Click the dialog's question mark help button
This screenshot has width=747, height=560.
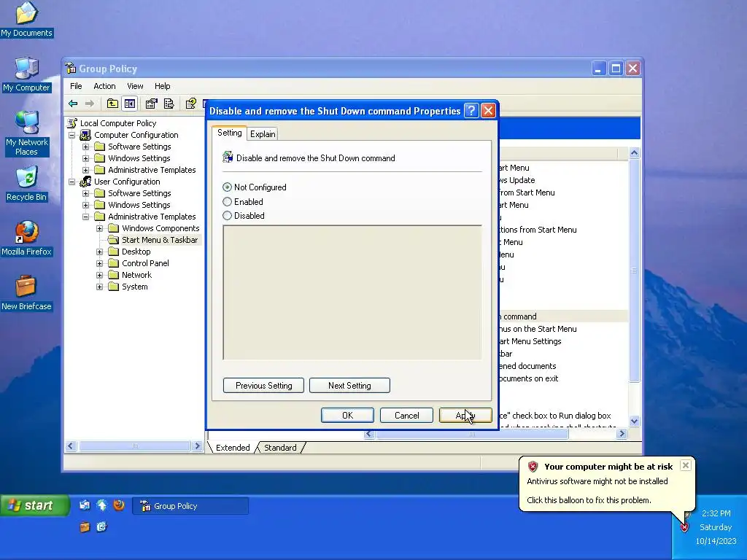click(471, 111)
